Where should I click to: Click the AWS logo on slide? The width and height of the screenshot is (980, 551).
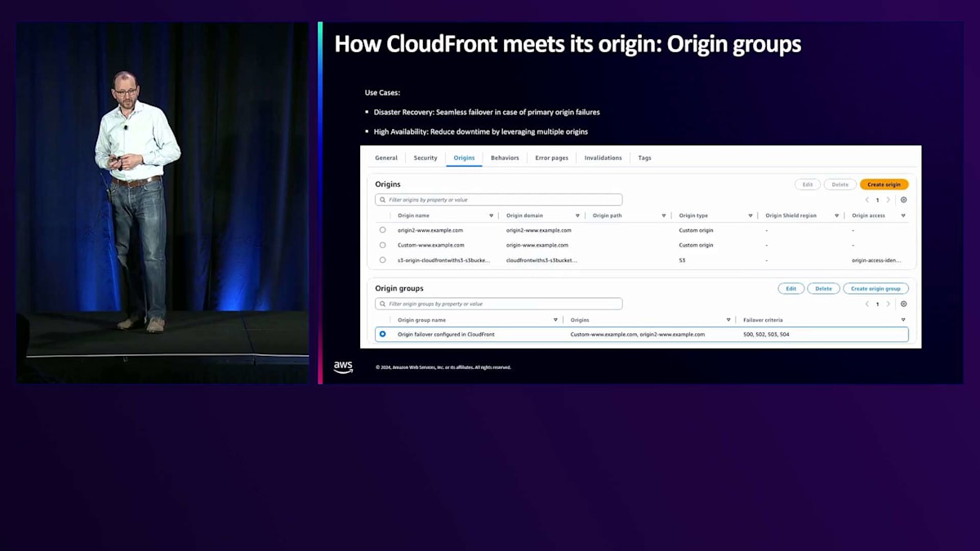343,367
